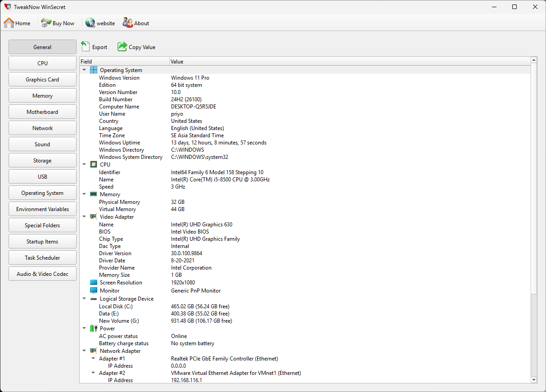Screen dimensions: 546x392
Task: Collapse the Power section
Action: (x=84, y=328)
